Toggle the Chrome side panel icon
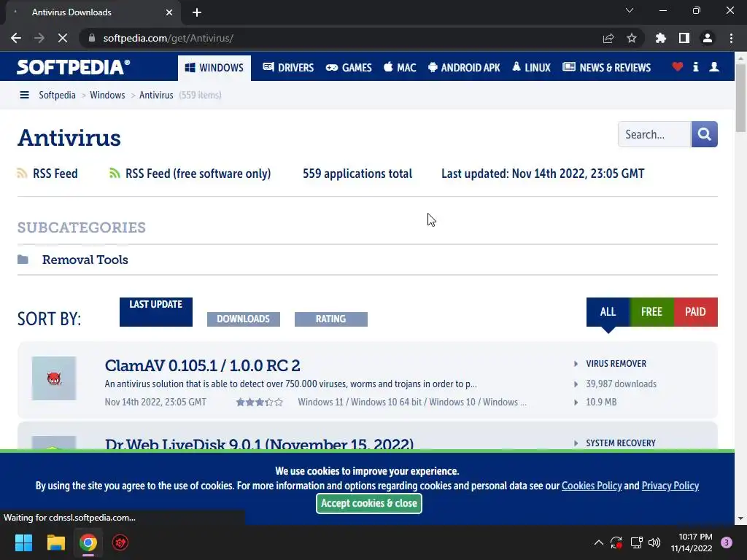747x560 pixels. tap(684, 38)
